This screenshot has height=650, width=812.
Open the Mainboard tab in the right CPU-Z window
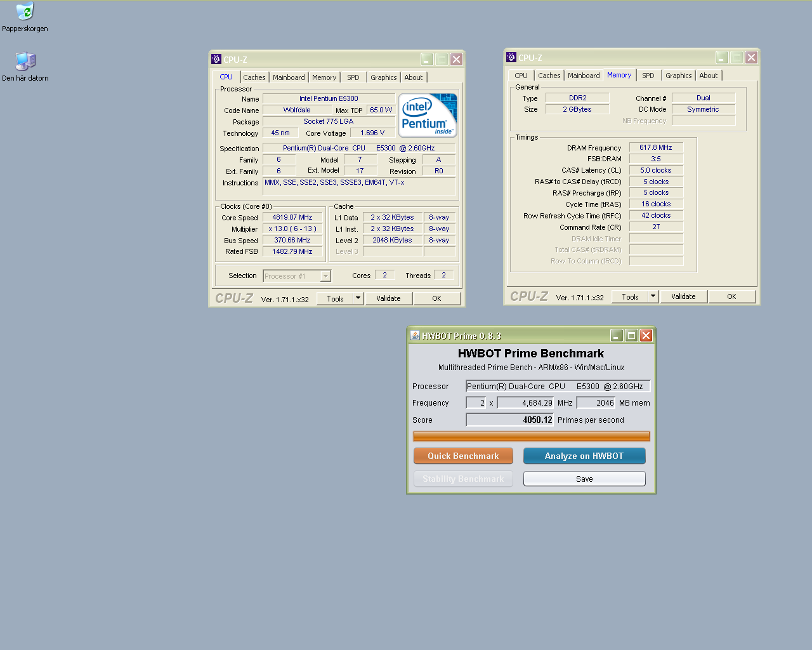(584, 76)
